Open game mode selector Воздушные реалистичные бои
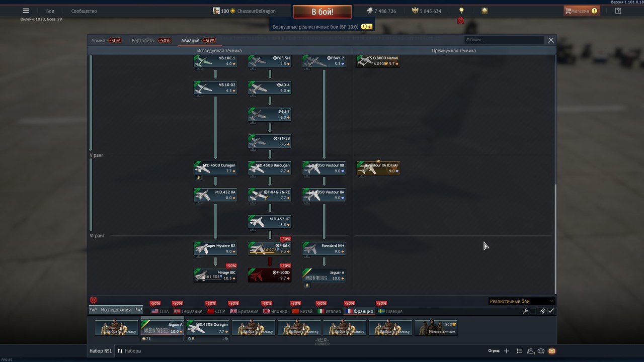The width and height of the screenshot is (644, 362). point(323,27)
